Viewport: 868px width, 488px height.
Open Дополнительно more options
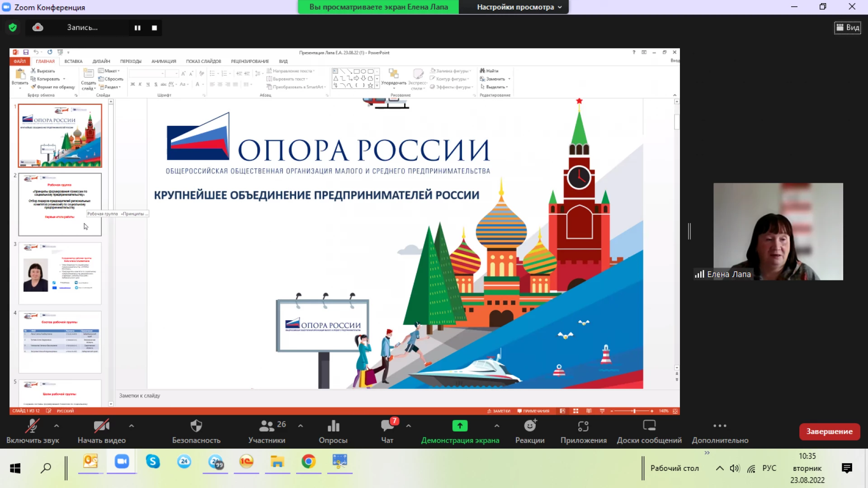point(720,431)
